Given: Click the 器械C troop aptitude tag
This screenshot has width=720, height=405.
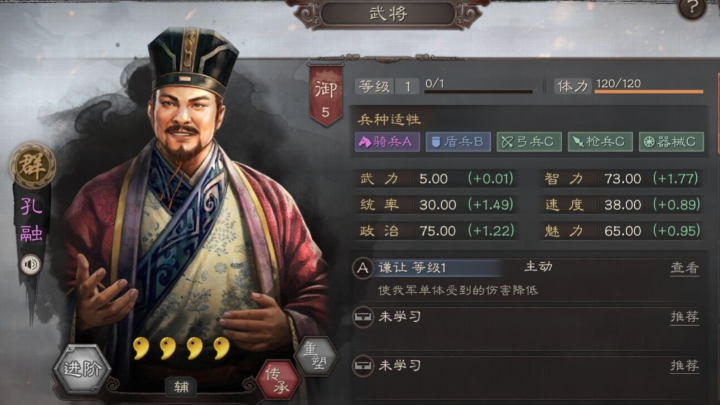Looking at the screenshot, I should tap(671, 142).
